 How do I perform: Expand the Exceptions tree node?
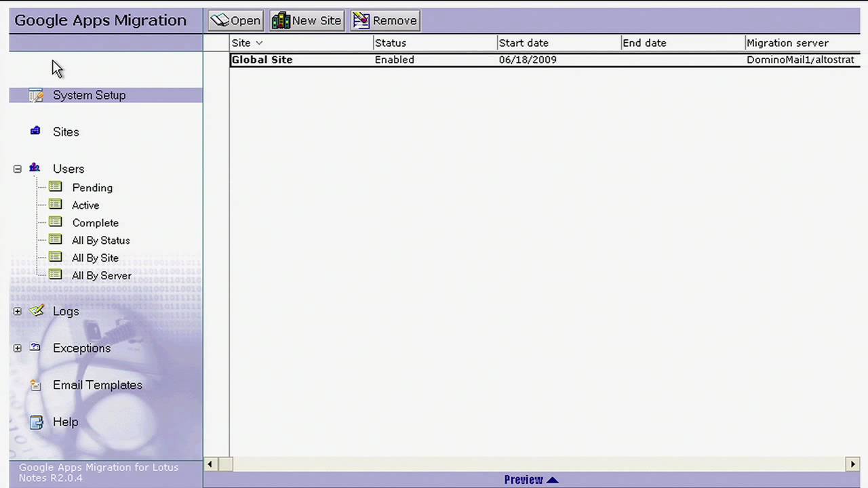pyautogui.click(x=18, y=348)
